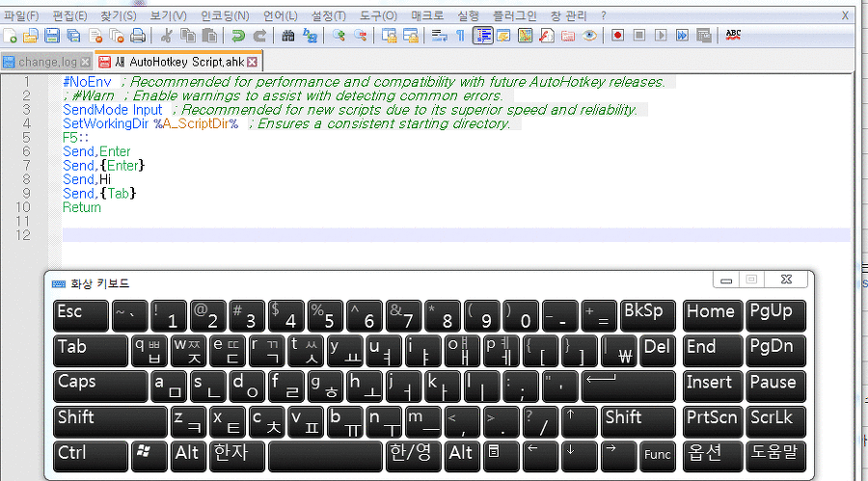Image resolution: width=868 pixels, height=481 pixels.
Task: Click line number 7 in margin
Action: pos(26,166)
